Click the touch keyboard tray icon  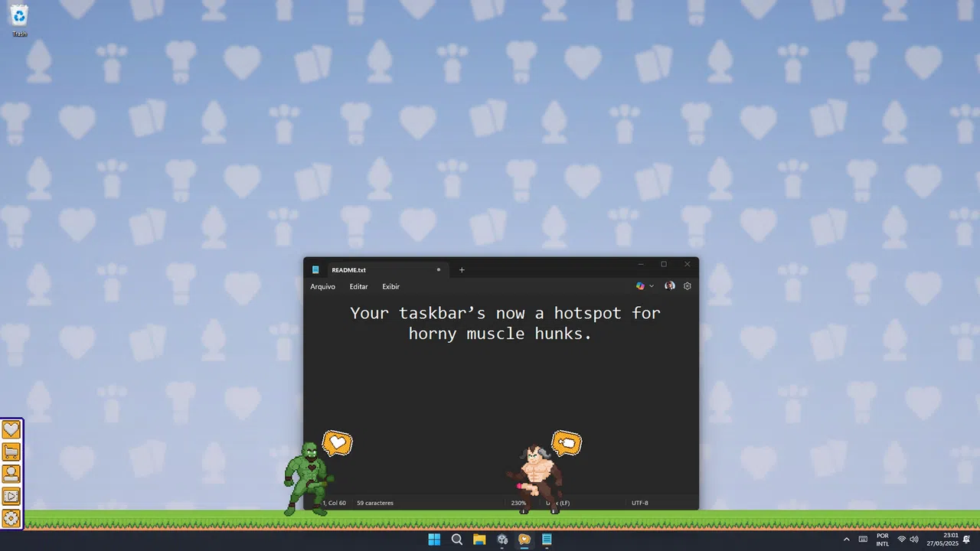tap(863, 540)
